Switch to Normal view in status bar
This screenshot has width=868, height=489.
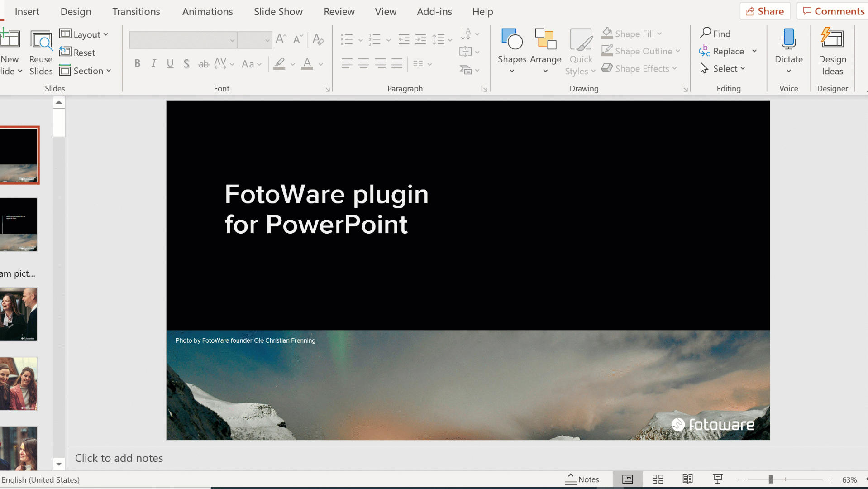pyautogui.click(x=628, y=479)
